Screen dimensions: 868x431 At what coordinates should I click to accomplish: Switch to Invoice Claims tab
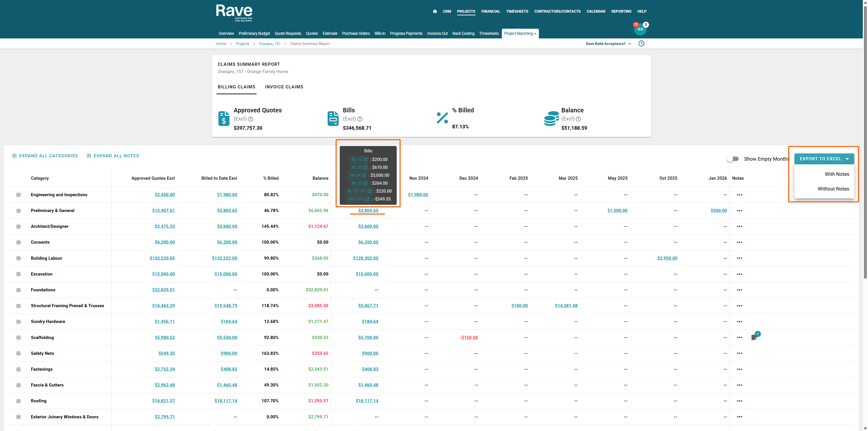pyautogui.click(x=284, y=87)
